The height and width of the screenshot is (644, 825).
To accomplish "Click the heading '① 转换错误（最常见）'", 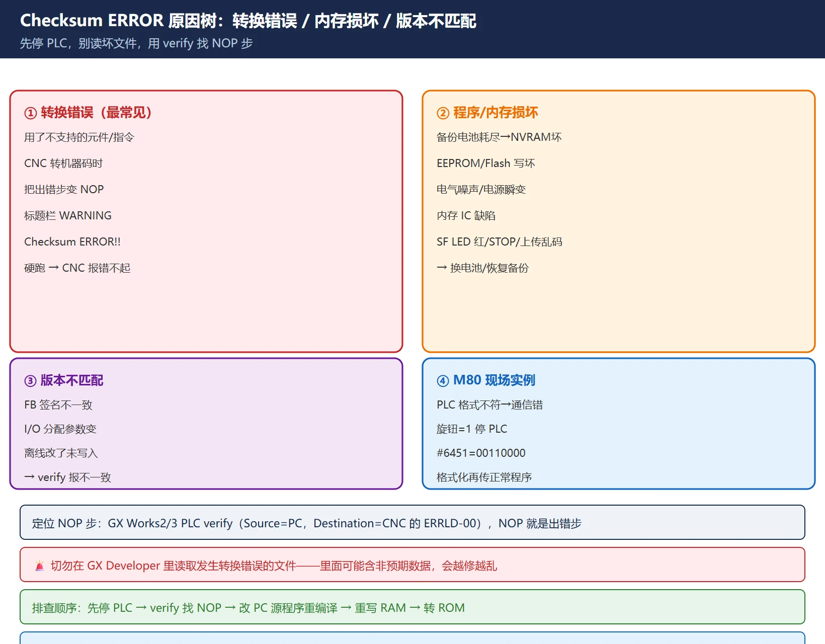I will [88, 112].
